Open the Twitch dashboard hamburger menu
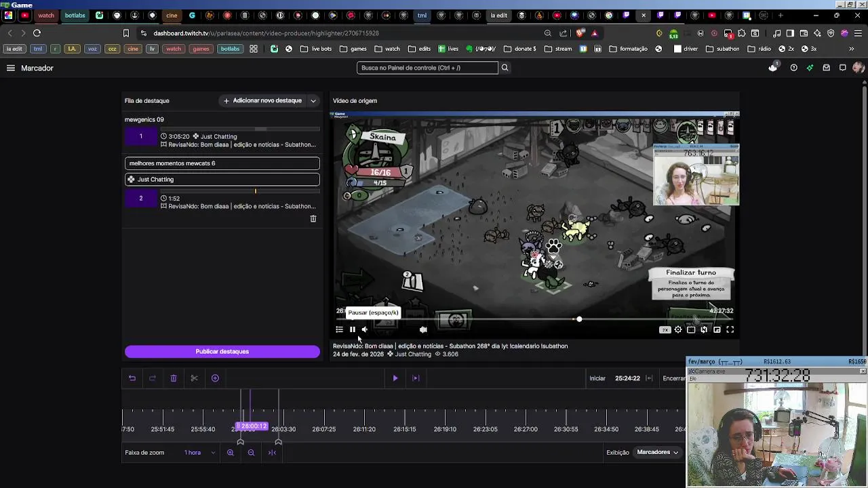The image size is (868, 488). tap(11, 68)
